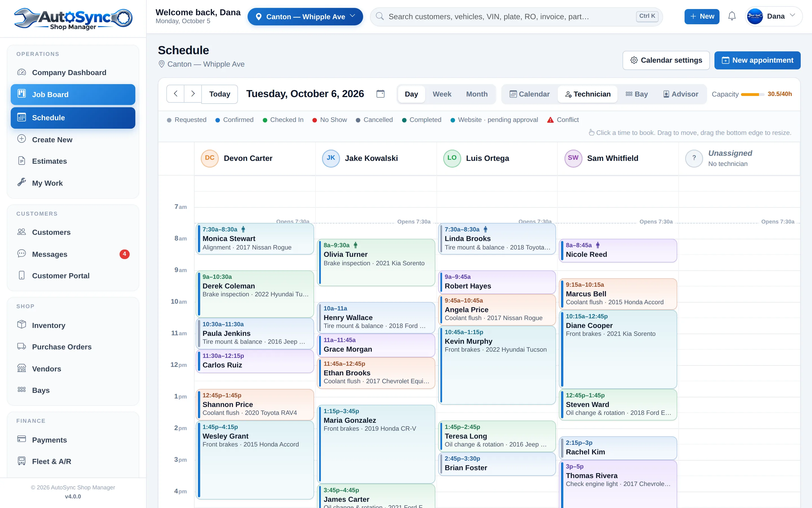
Task: Click the blue New button in header
Action: (701, 16)
